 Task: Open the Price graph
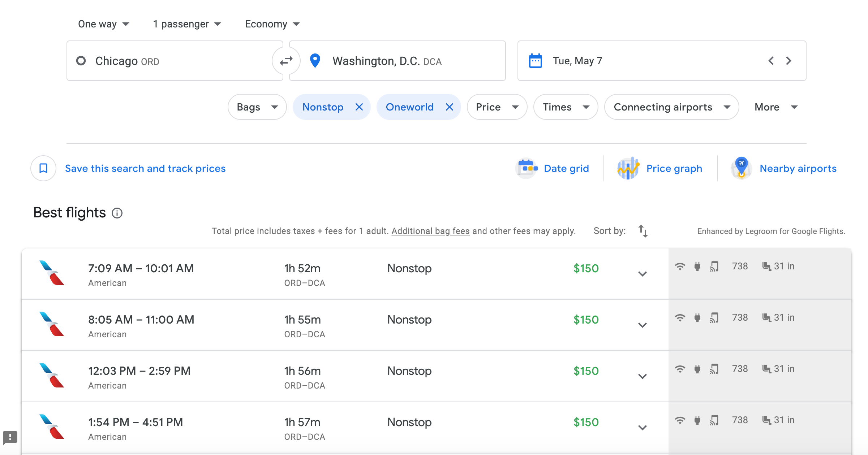point(674,168)
